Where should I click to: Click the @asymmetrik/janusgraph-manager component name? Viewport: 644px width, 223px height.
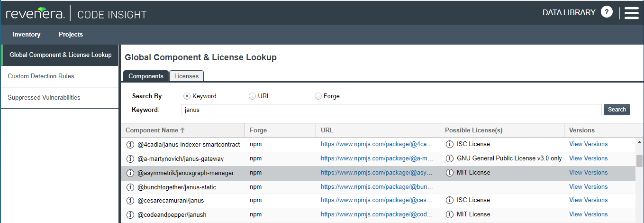pyautogui.click(x=186, y=173)
